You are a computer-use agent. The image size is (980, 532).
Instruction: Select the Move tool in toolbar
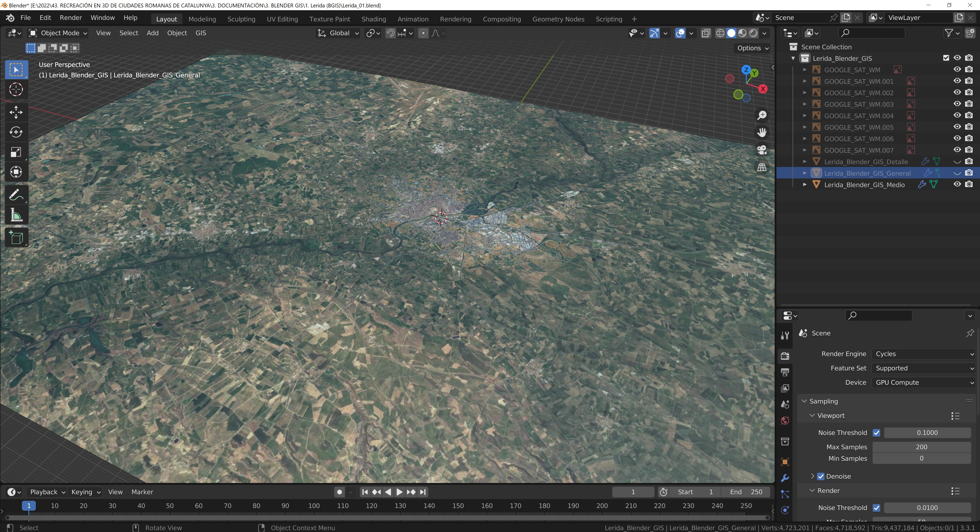[x=16, y=112]
